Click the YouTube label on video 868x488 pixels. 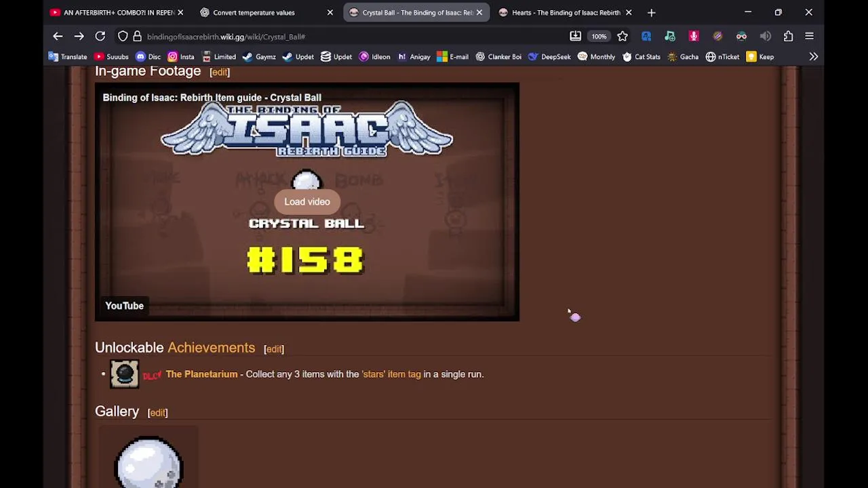(124, 306)
